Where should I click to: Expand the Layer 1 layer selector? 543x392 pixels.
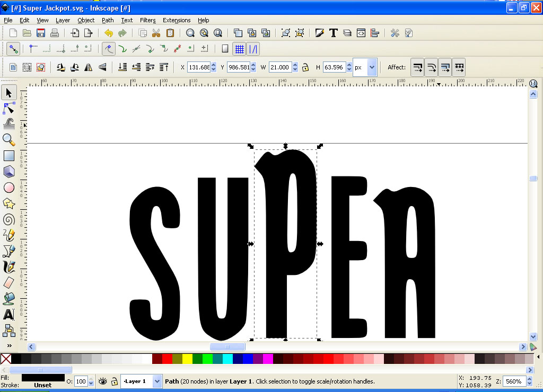157,381
